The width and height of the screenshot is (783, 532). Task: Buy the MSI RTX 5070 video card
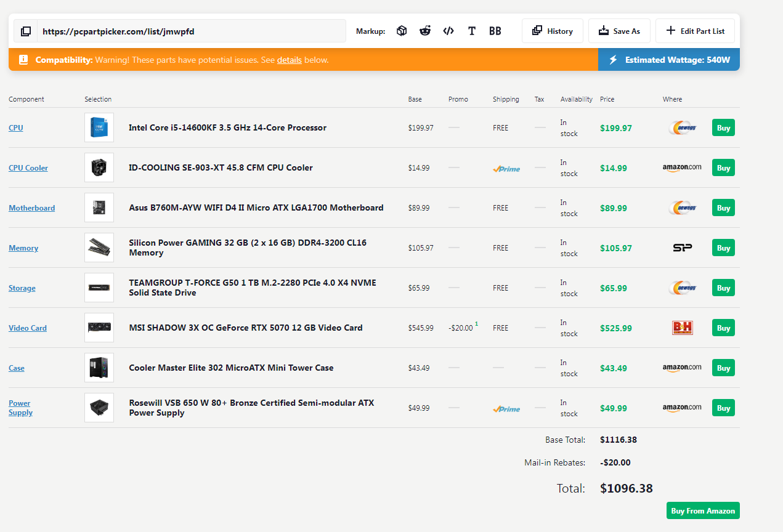click(723, 328)
